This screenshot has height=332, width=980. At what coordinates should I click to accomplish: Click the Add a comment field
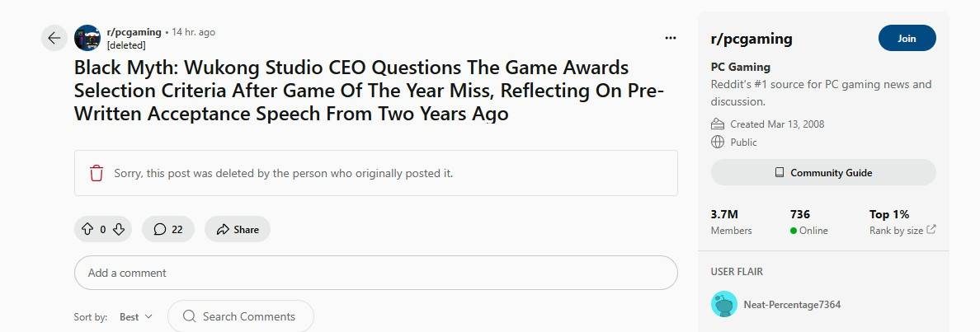(x=375, y=273)
